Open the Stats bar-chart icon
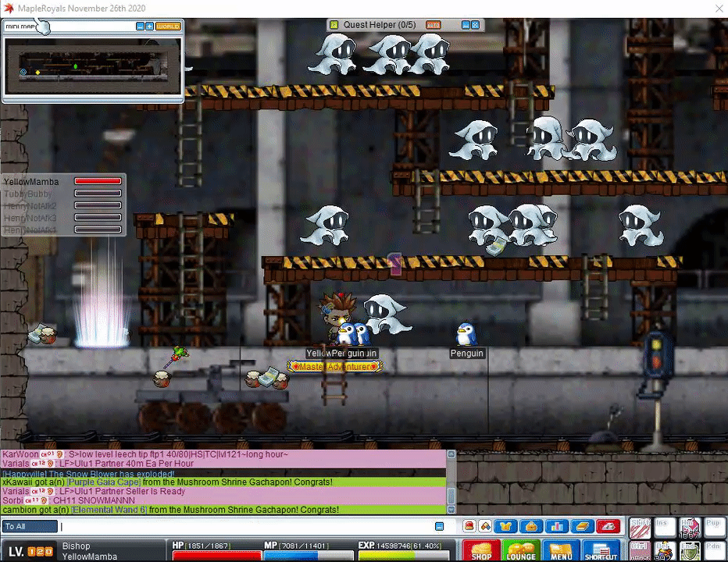Viewport: 728px width, 562px height. tap(557, 526)
